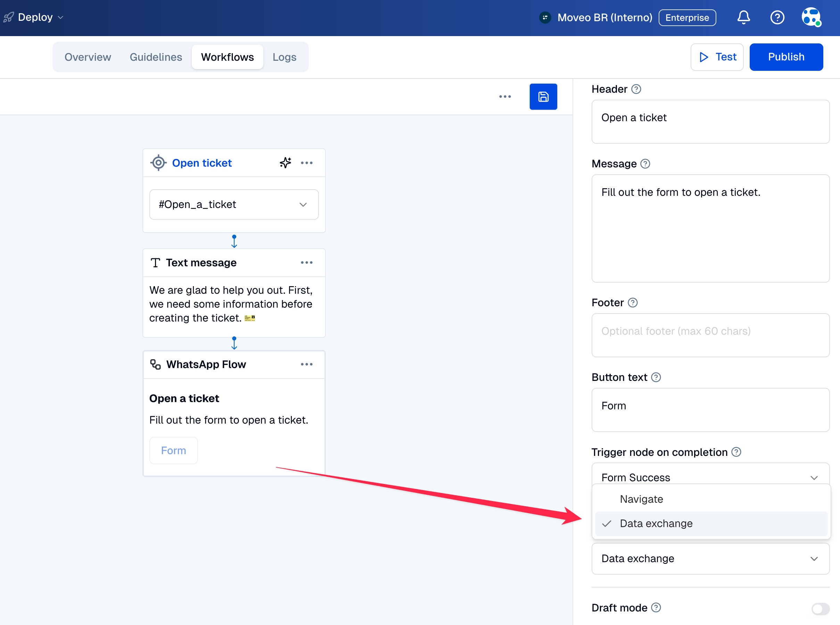
Task: Switch to the Logs tab
Action: [284, 57]
